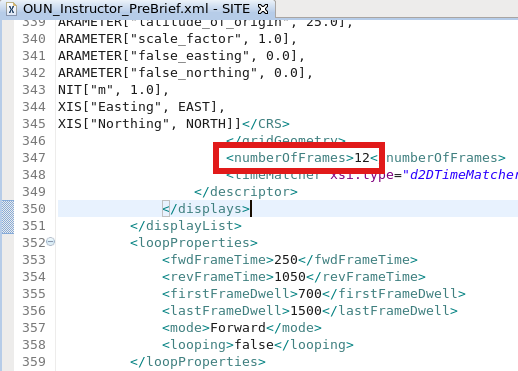Screen dimensions: 518x371
Task: Click line number 350 in gutter
Action: click(34, 209)
